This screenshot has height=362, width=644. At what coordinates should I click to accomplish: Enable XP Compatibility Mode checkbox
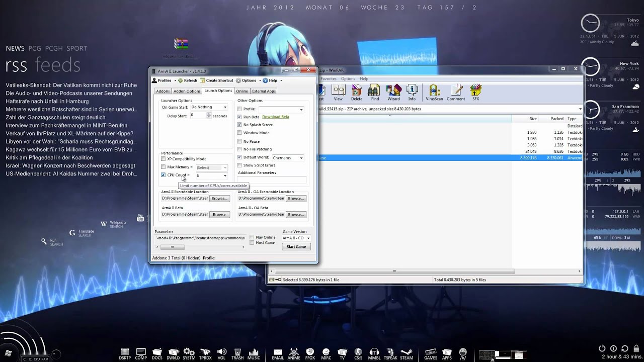pyautogui.click(x=163, y=159)
